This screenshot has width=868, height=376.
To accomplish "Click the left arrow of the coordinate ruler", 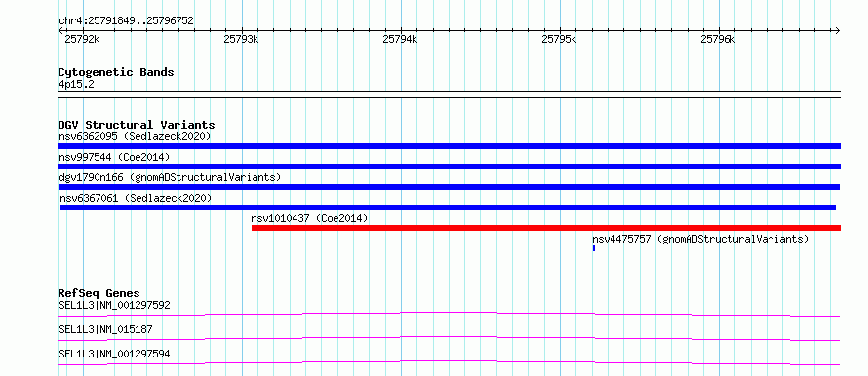I will coord(60,31).
